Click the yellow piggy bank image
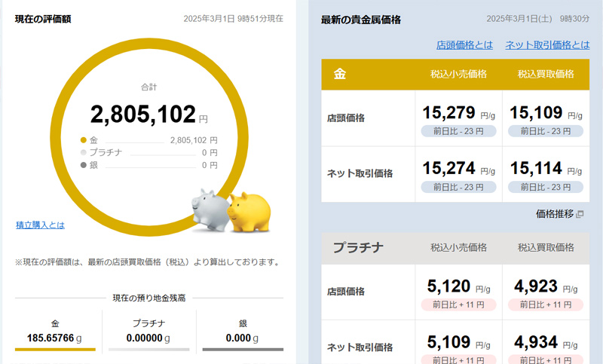The width and height of the screenshot is (603, 364). tap(249, 213)
